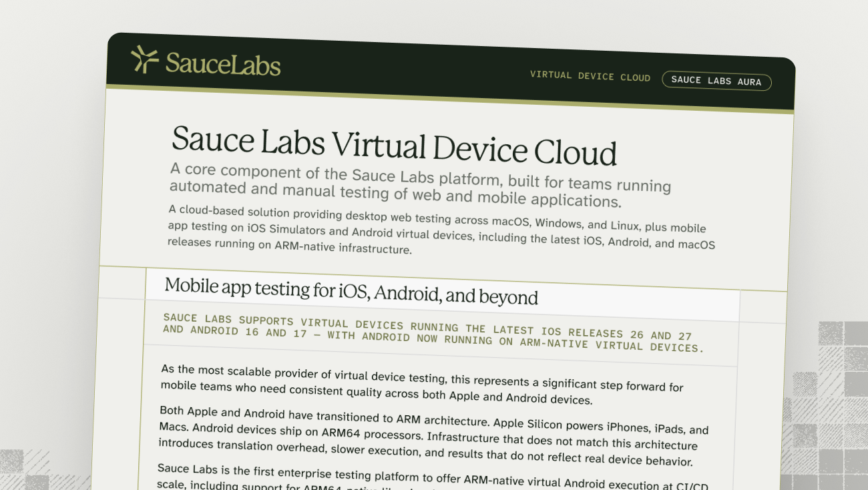The width and height of the screenshot is (868, 490).
Task: Click subtitle 'A core component of the Sauce Labs platform'
Action: click(420, 176)
